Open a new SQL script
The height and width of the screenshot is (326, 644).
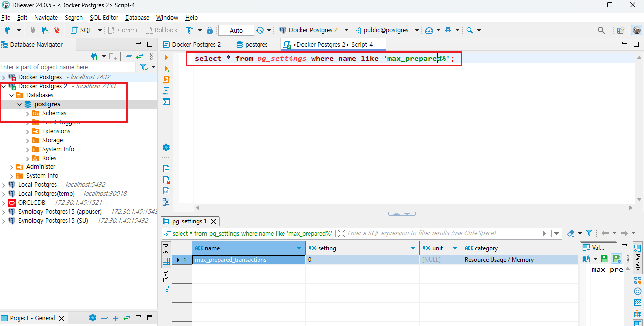tap(82, 30)
